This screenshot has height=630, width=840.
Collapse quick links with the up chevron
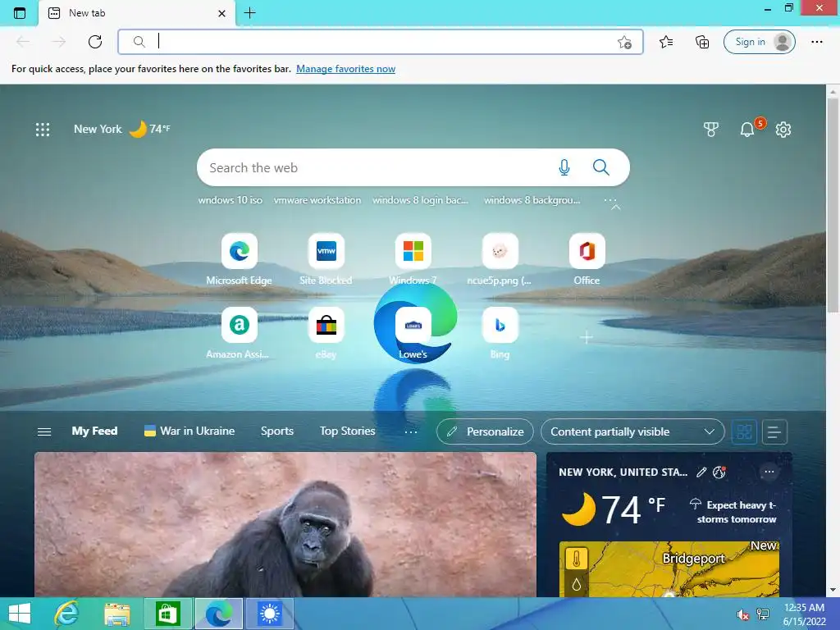[616, 207]
